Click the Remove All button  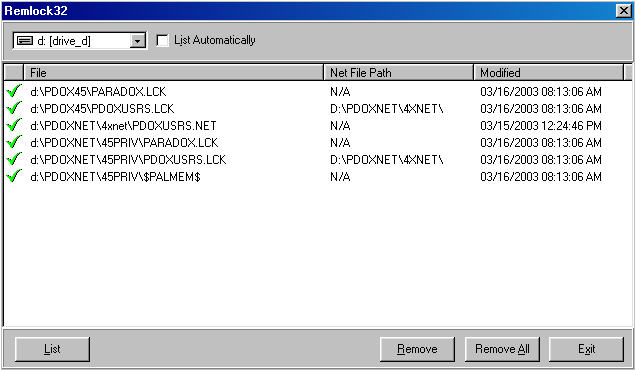pyautogui.click(x=502, y=349)
